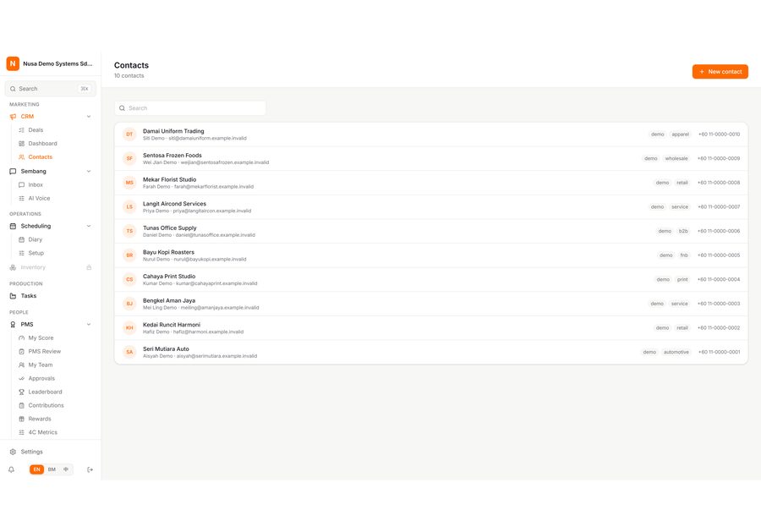Click the AI Voice icon
This screenshot has width=761, height=532.
click(x=21, y=199)
